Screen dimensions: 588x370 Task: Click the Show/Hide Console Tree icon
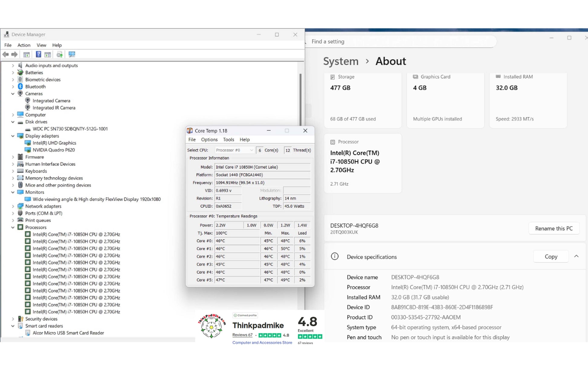tap(27, 54)
